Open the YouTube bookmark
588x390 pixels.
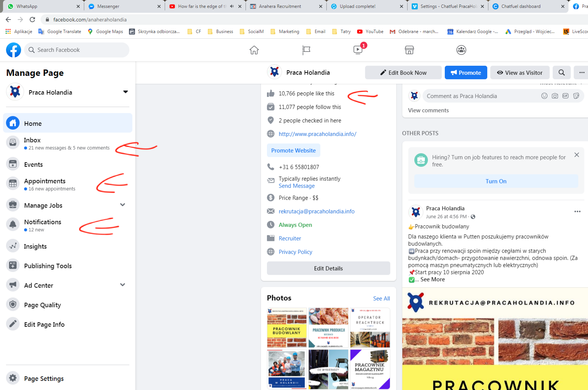(370, 32)
